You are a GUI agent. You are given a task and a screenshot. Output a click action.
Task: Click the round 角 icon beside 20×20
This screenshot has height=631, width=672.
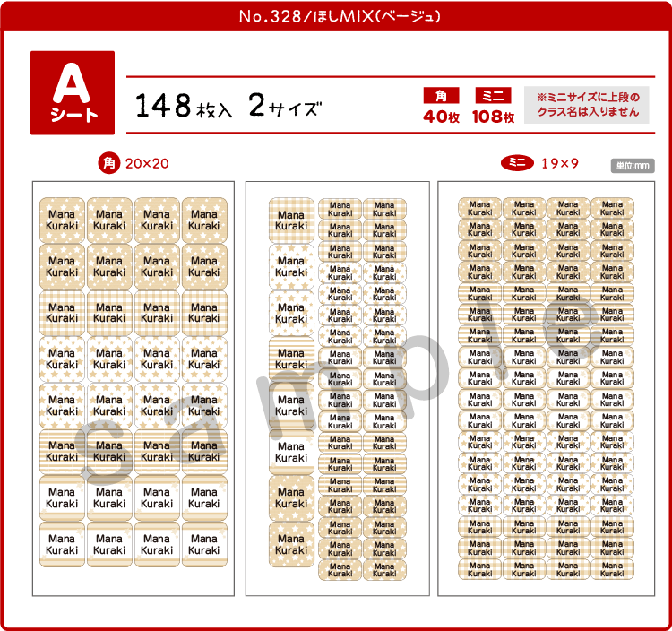tap(108, 163)
